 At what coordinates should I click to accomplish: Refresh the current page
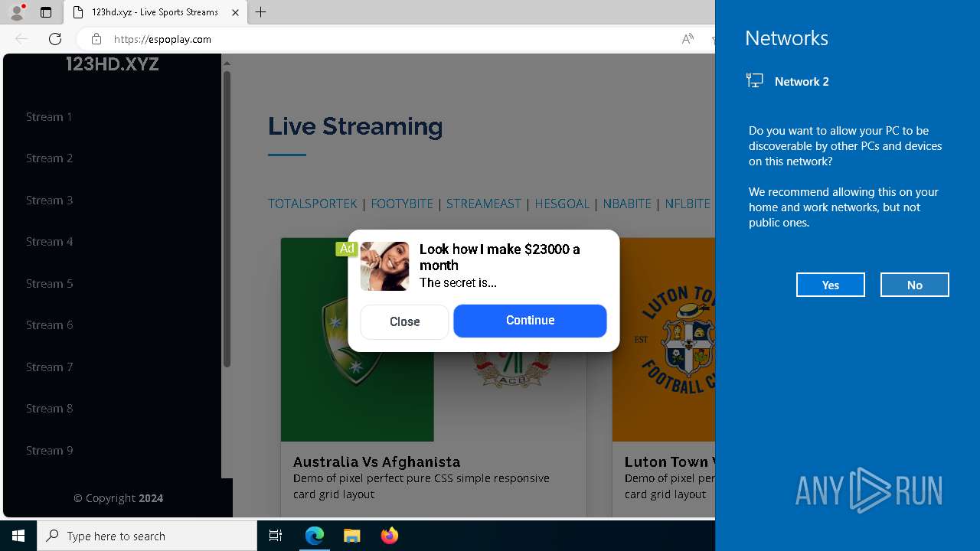point(55,39)
